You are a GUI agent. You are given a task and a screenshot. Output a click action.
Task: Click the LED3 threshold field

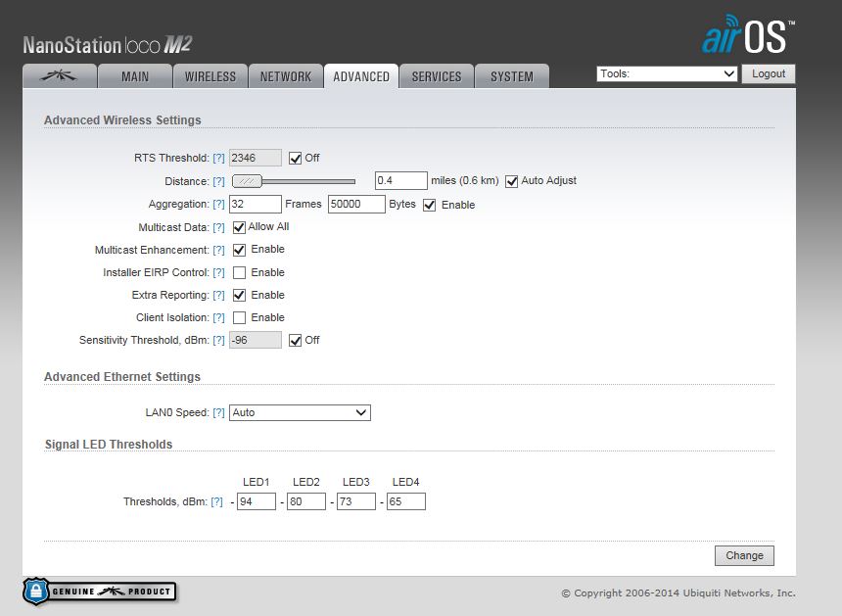click(356, 501)
